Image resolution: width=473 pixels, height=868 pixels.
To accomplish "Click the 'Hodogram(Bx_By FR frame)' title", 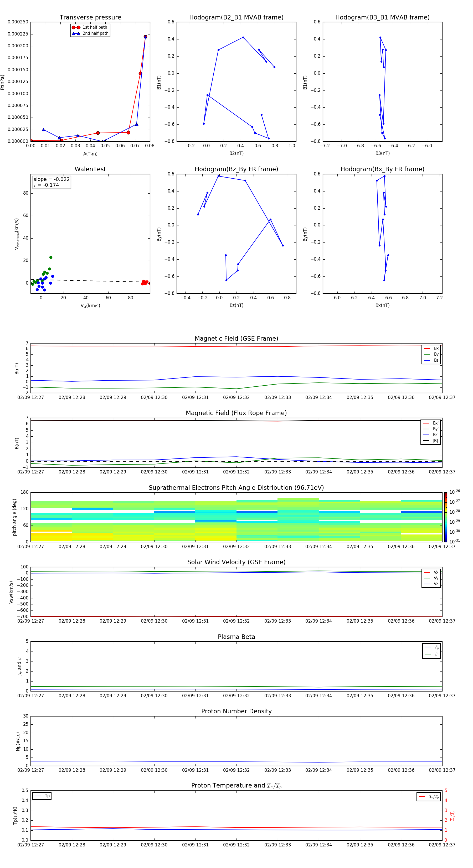I will (x=382, y=169).
